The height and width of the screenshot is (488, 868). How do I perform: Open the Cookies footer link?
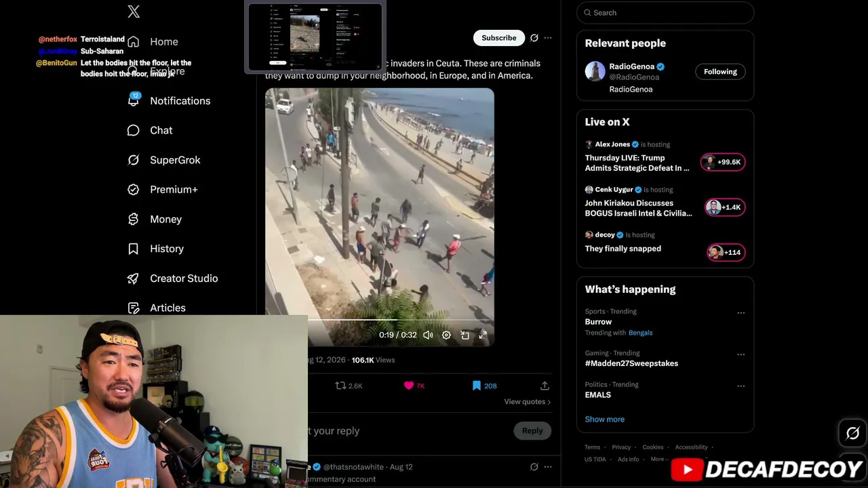point(653,447)
